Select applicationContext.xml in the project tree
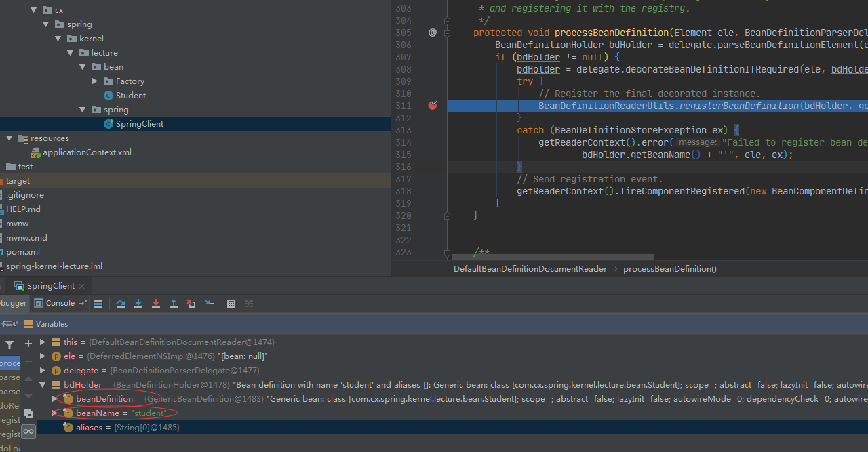The width and height of the screenshot is (868, 452). [x=81, y=152]
